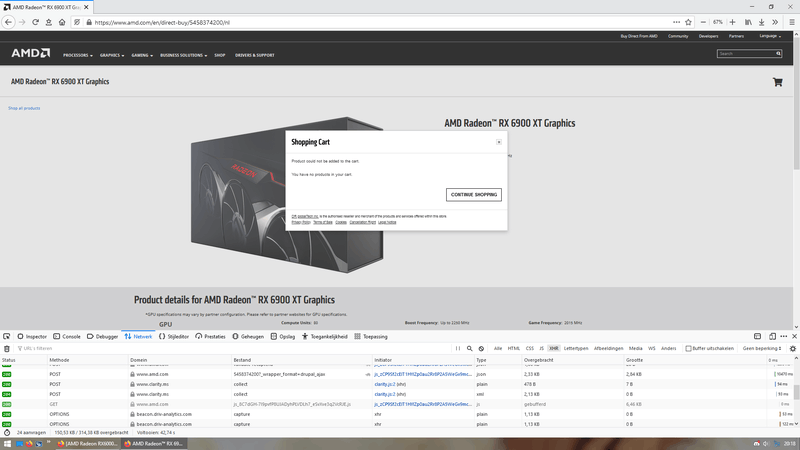
Task: Open the page actions three-dot menu
Action: click(x=677, y=22)
